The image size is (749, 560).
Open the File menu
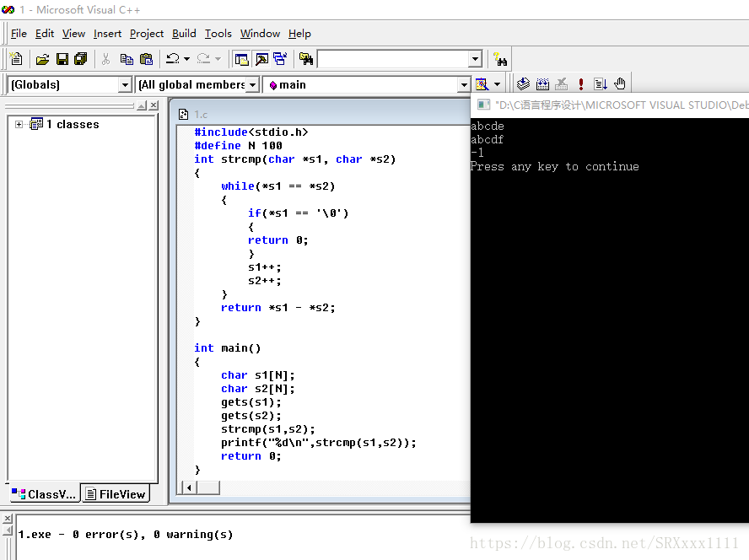(19, 34)
